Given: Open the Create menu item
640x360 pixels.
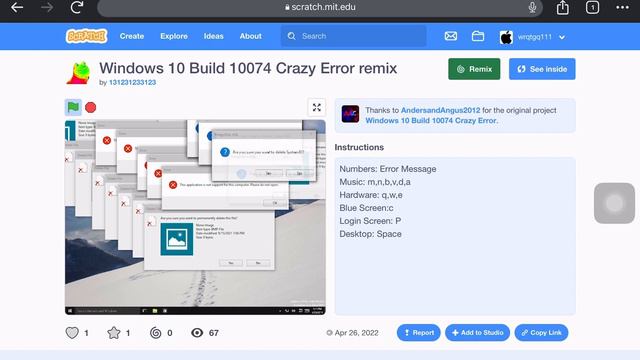Looking at the screenshot, I should tap(132, 36).
